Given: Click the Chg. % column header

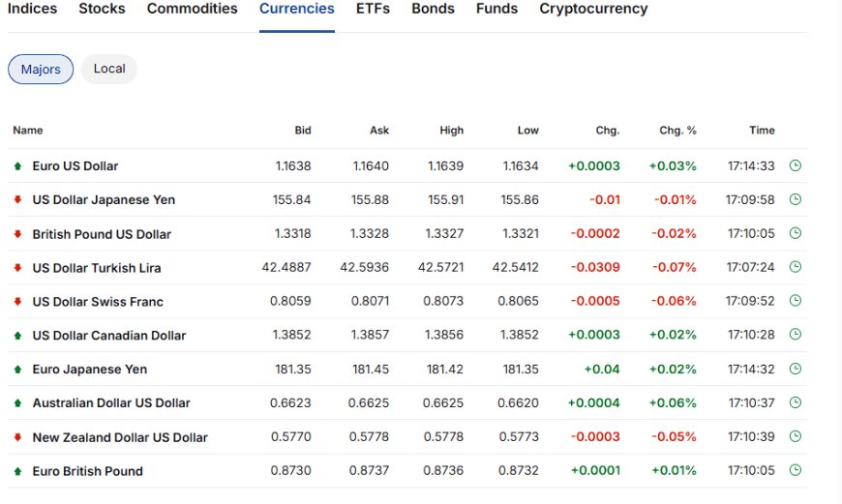Looking at the screenshot, I should 677,131.
